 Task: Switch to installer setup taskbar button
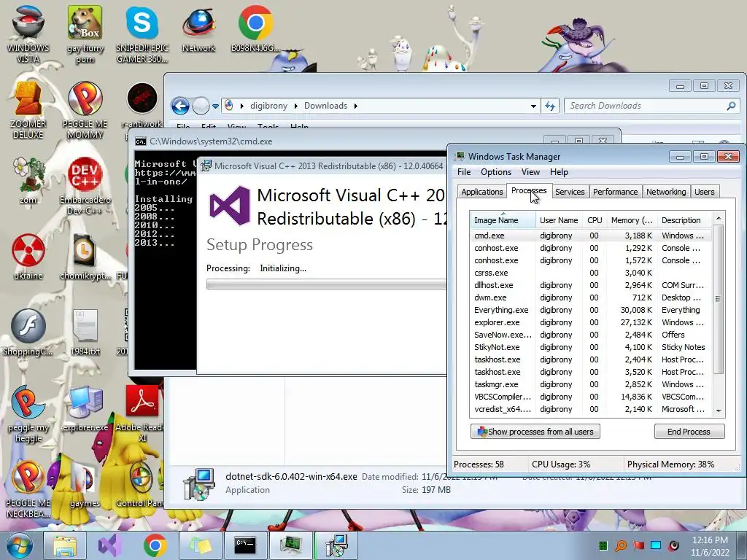point(336,545)
